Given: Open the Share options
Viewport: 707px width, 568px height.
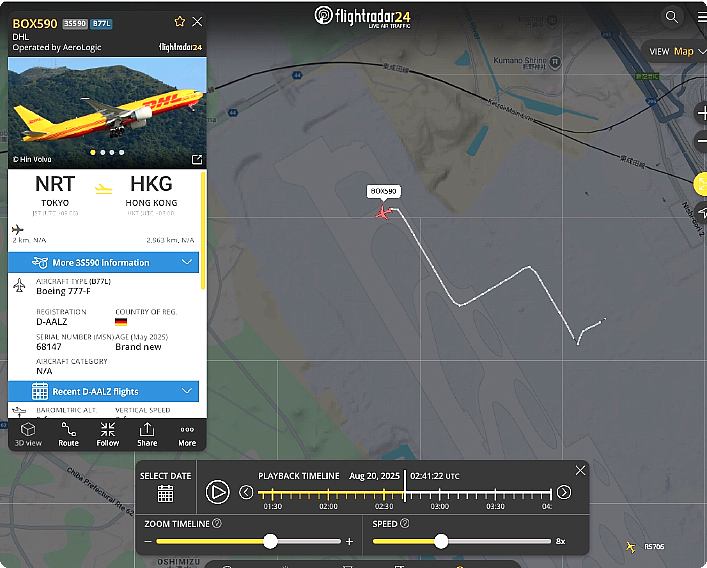Looking at the screenshot, I should tap(147, 435).
